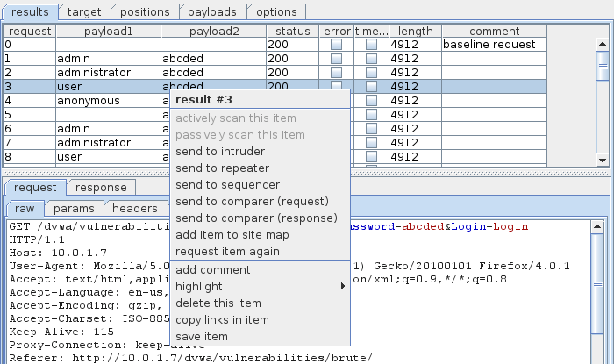Click 'request item again' entry
The width and height of the screenshot is (614, 364).
(227, 252)
